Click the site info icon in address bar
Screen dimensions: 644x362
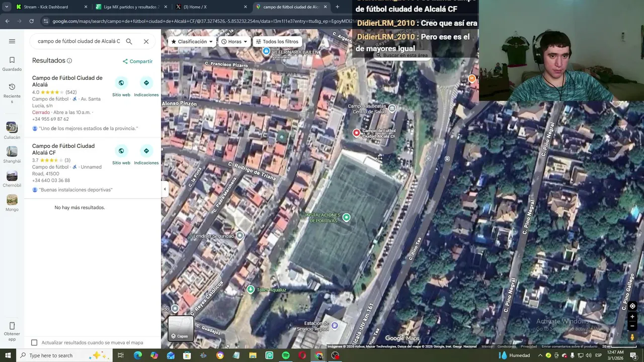point(46,21)
